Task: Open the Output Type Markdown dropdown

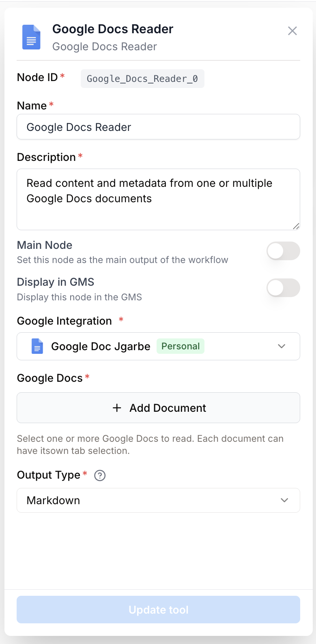Action: point(158,501)
